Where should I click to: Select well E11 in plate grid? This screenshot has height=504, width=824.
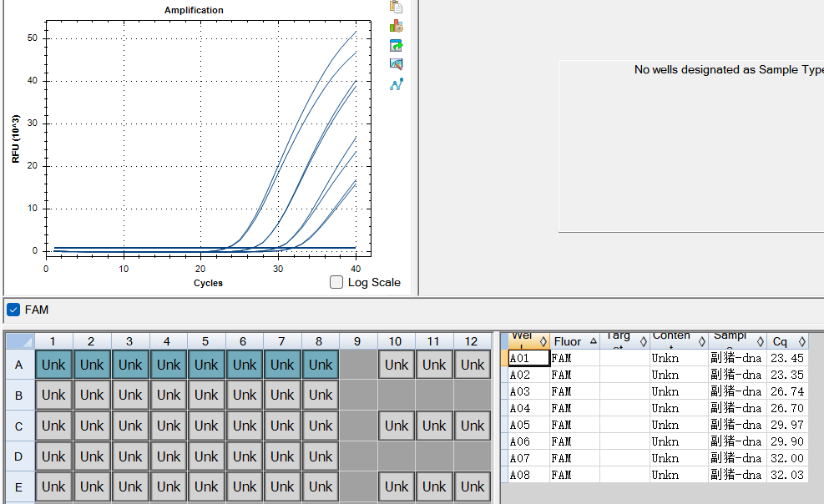point(434,486)
